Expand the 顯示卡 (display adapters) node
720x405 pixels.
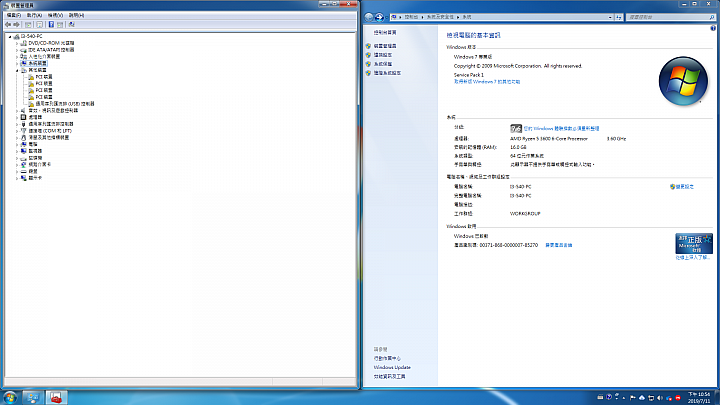tap(17, 178)
